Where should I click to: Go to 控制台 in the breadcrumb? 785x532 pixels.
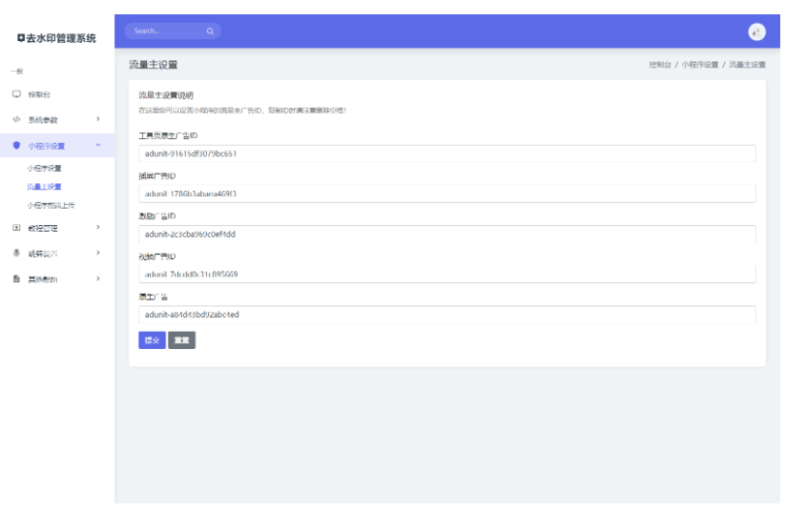[660, 65]
